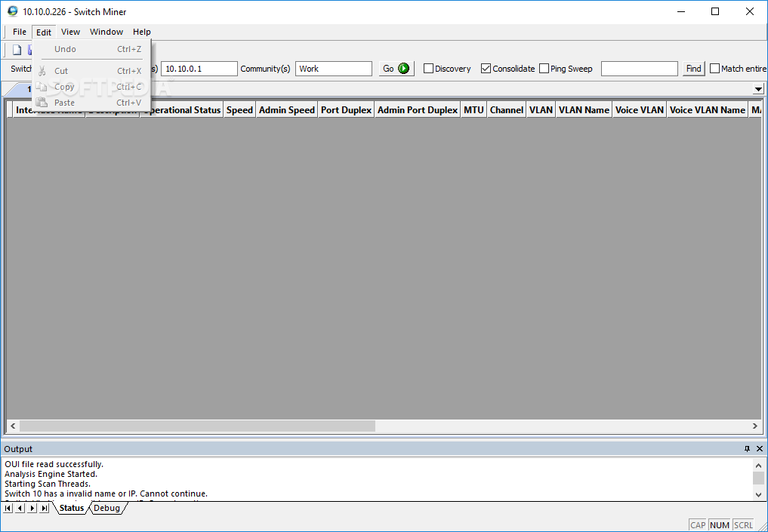768x532 pixels.
Task: Click the CAP status bar indicator
Action: [x=698, y=525]
